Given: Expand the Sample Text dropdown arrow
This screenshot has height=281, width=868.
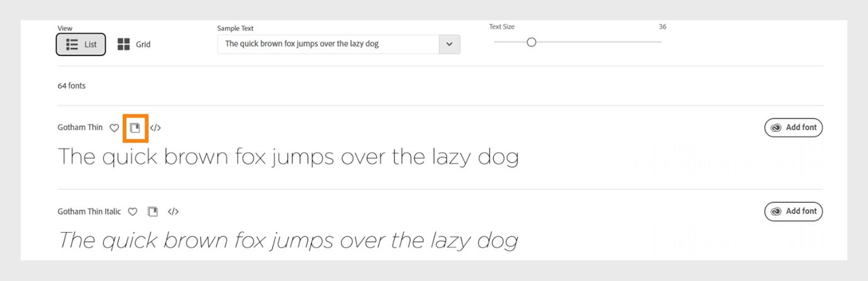Looking at the screenshot, I should click(449, 44).
